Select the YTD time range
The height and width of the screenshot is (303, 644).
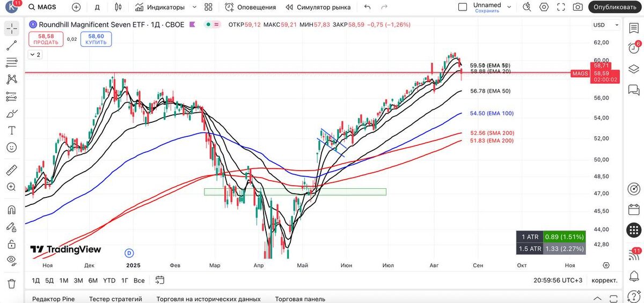click(x=109, y=280)
